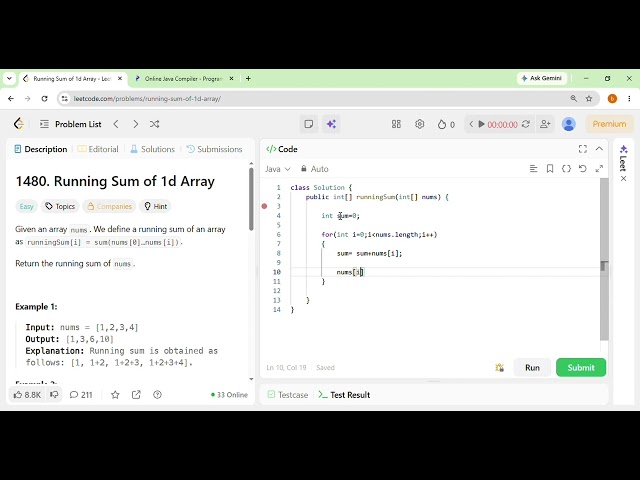Expand the editor with diagonal arrows icon
The image size is (640, 480).
599,169
